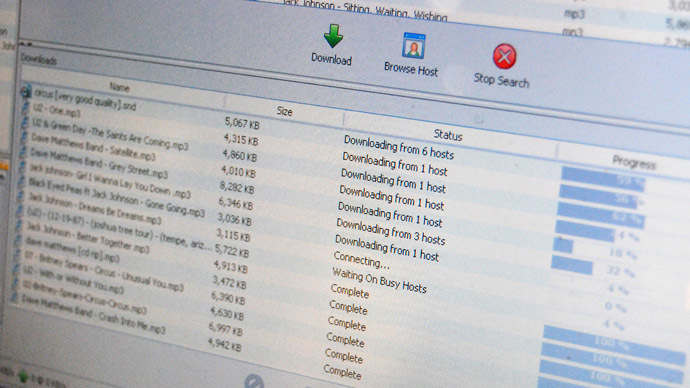Select Britney Spears - Circus - Unusual You.mp3 row
Viewport: 690px width, 388px height.
103,271
